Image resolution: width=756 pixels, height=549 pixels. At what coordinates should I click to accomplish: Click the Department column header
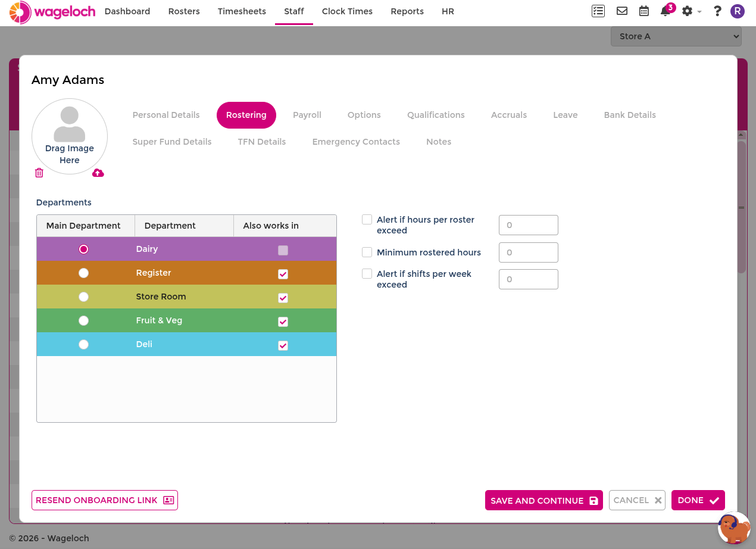coord(185,226)
